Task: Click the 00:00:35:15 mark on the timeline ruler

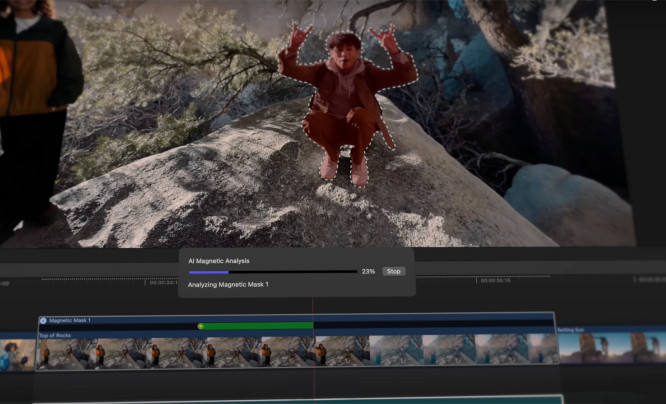Action: click(x=495, y=281)
